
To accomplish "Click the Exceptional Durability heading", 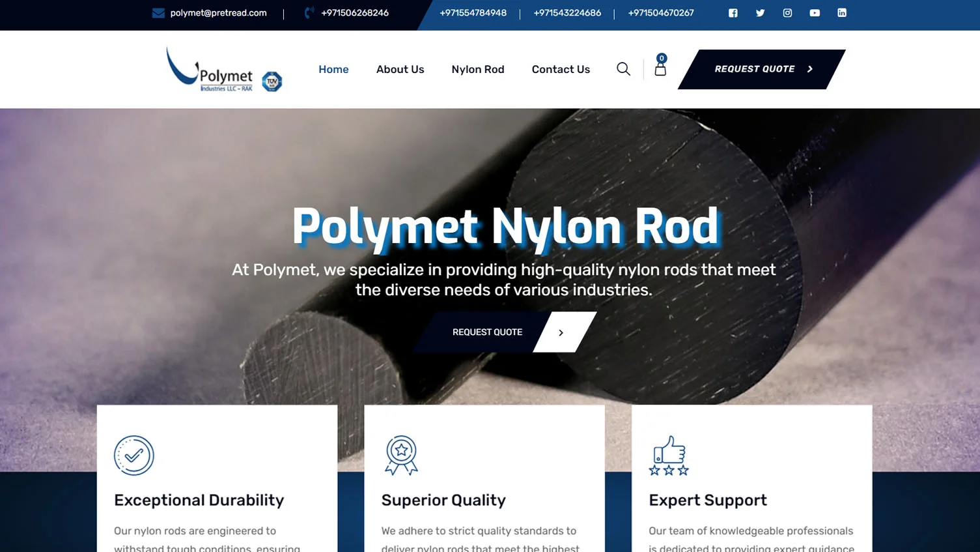I will pos(199,500).
